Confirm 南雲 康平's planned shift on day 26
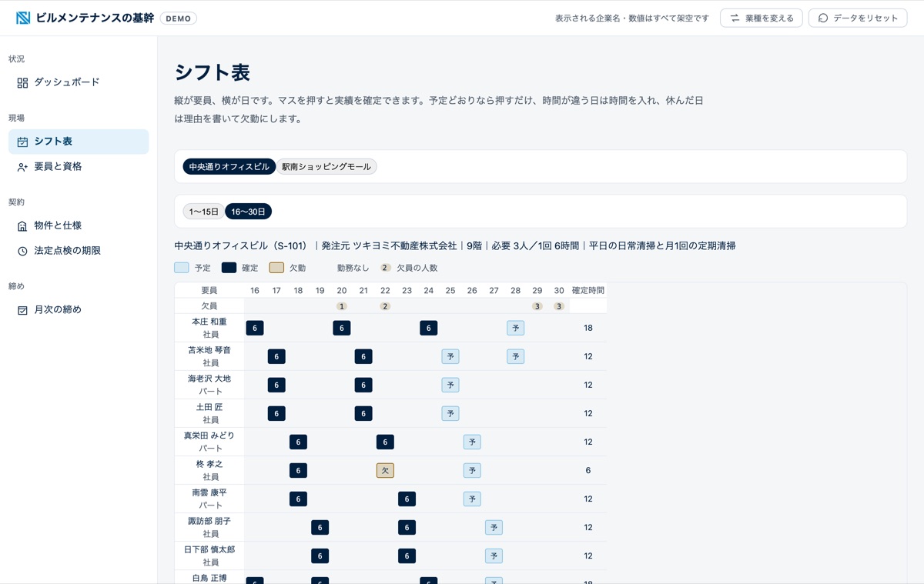The image size is (924, 584). point(472,499)
